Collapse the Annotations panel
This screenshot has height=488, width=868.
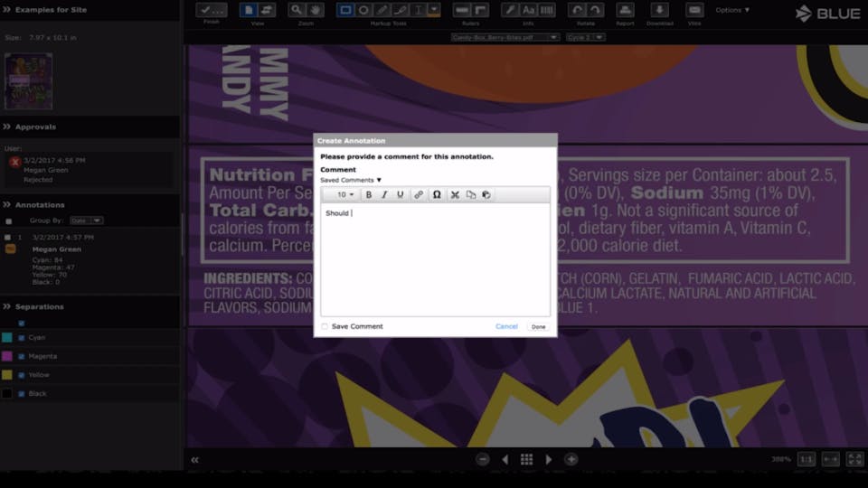[x=6, y=205]
